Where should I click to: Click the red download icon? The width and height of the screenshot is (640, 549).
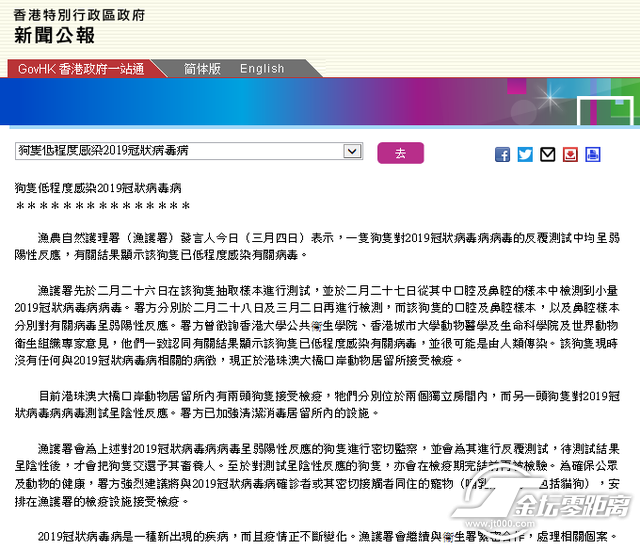(x=569, y=154)
